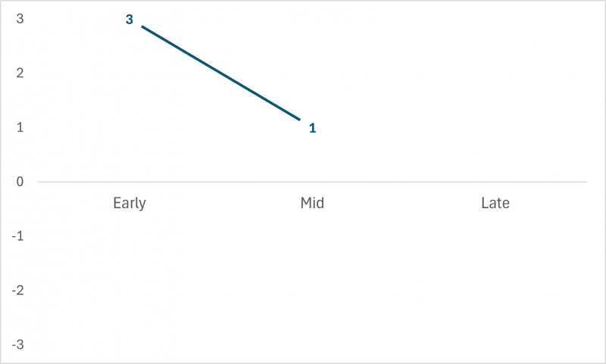Select the "Late" category axis label

495,203
